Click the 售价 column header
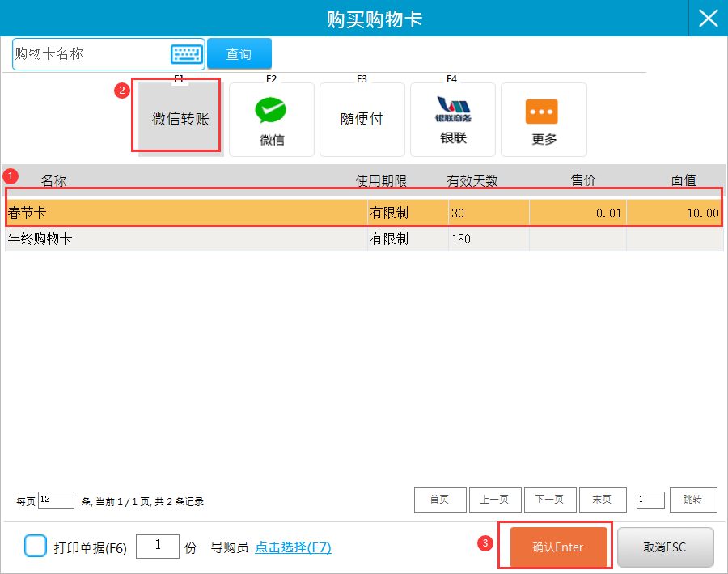This screenshot has height=574, width=728. pos(583,180)
